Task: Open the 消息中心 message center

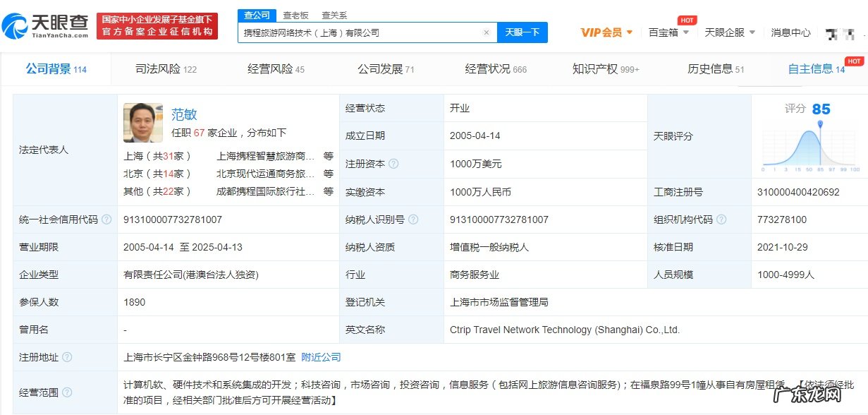Action: point(790,32)
